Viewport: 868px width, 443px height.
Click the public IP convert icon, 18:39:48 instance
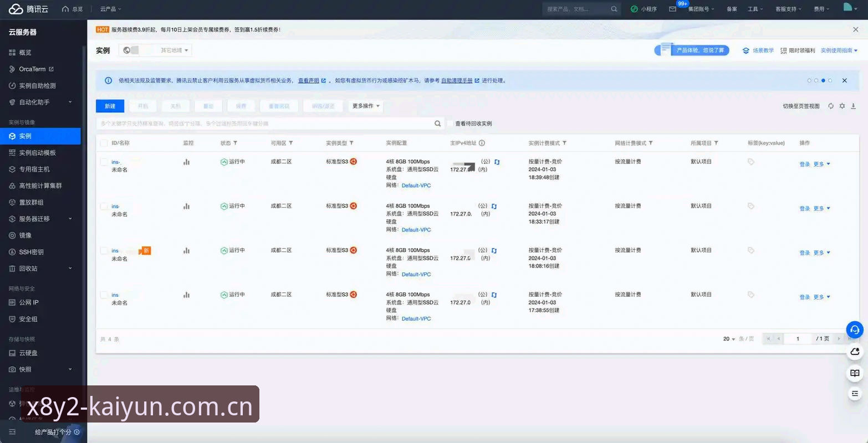click(x=497, y=162)
